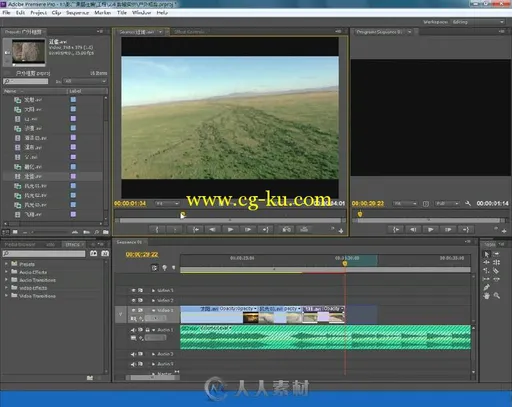
Task: Open the Marker menu
Action: [x=103, y=13]
